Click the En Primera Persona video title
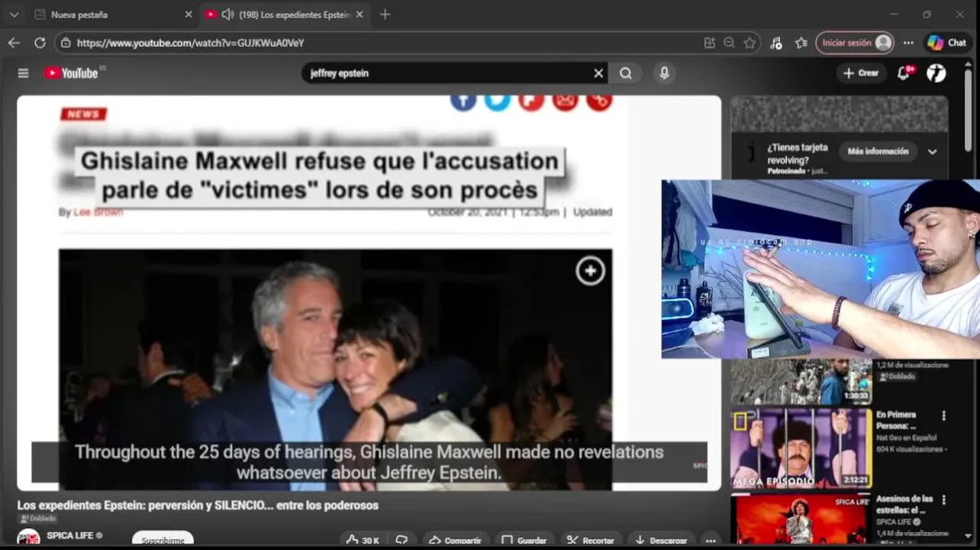This screenshot has height=550, width=980. coord(896,420)
